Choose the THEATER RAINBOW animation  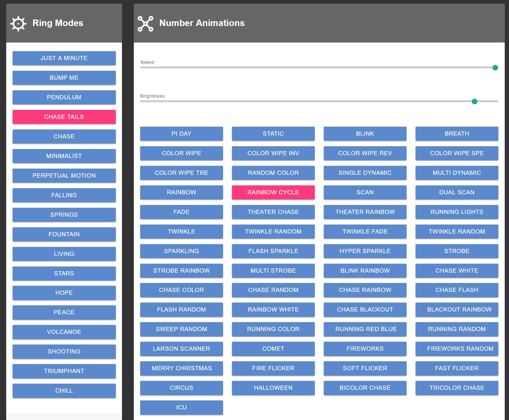click(x=365, y=212)
